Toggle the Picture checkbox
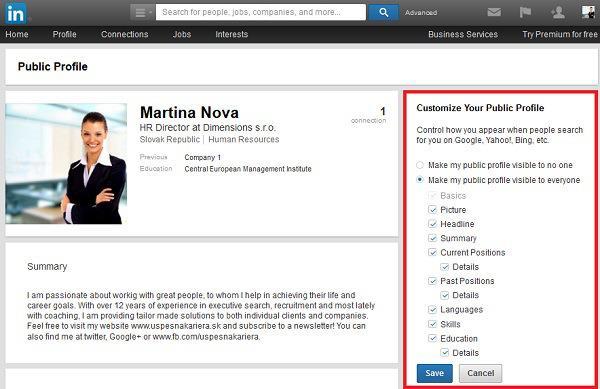Viewport: 600px width, 389px height. click(x=432, y=210)
